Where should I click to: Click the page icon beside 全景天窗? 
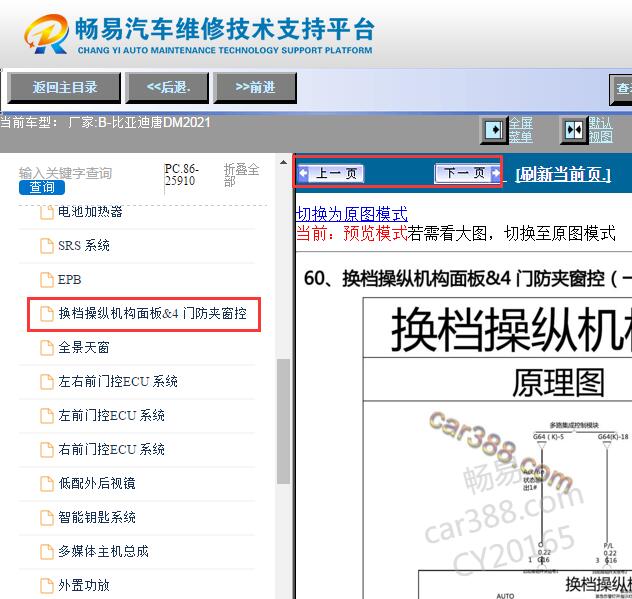pyautogui.click(x=47, y=347)
